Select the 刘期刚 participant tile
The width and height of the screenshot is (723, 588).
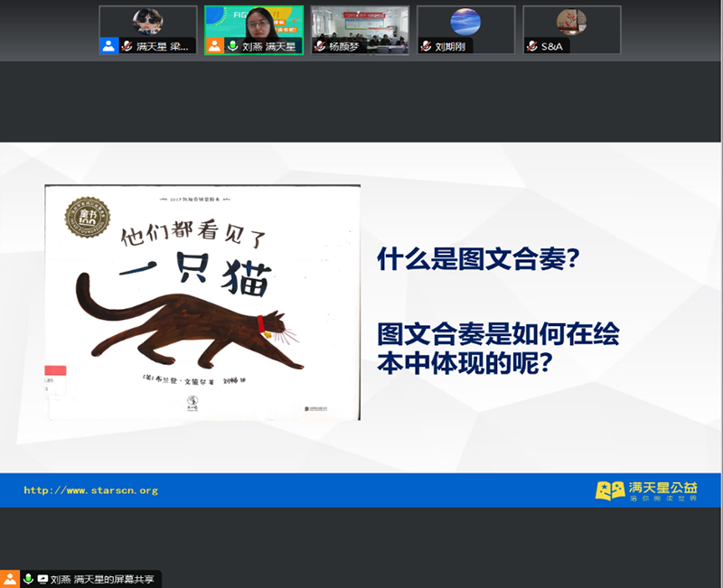[x=466, y=30]
